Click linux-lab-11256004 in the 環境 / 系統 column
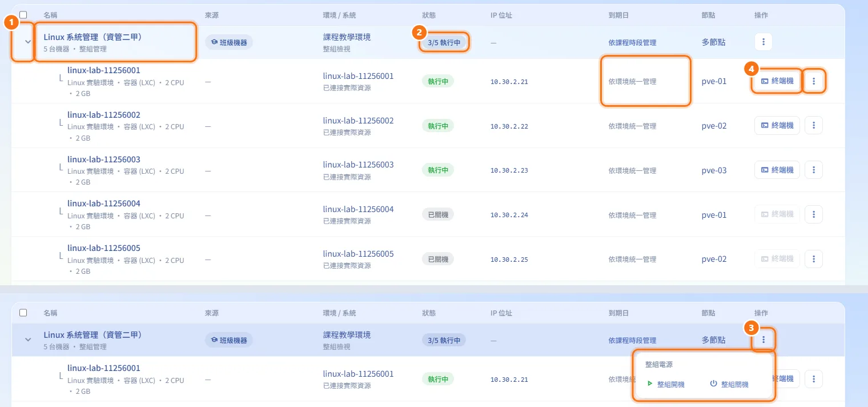Screen dimensions: 868x407 (x=358, y=209)
